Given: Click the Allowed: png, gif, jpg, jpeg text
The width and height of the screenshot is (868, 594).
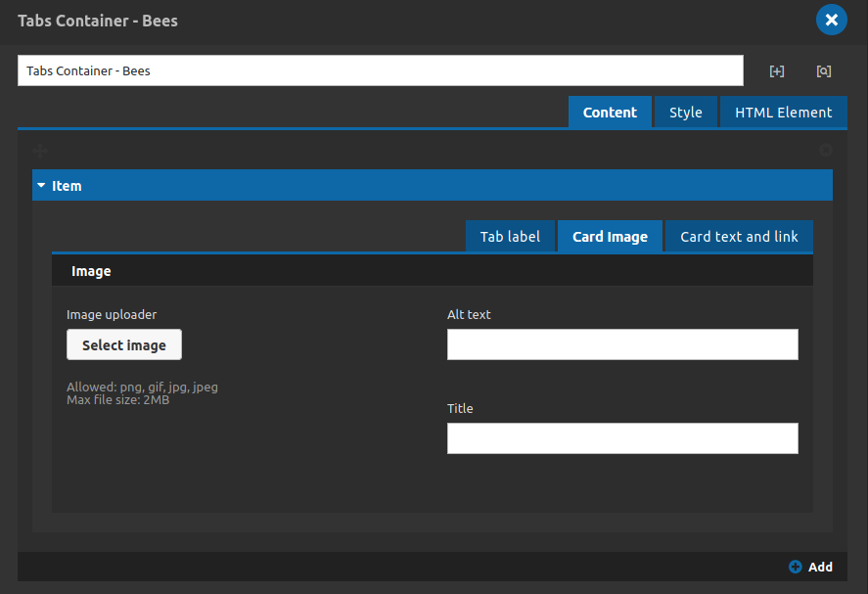Looking at the screenshot, I should pos(142,387).
